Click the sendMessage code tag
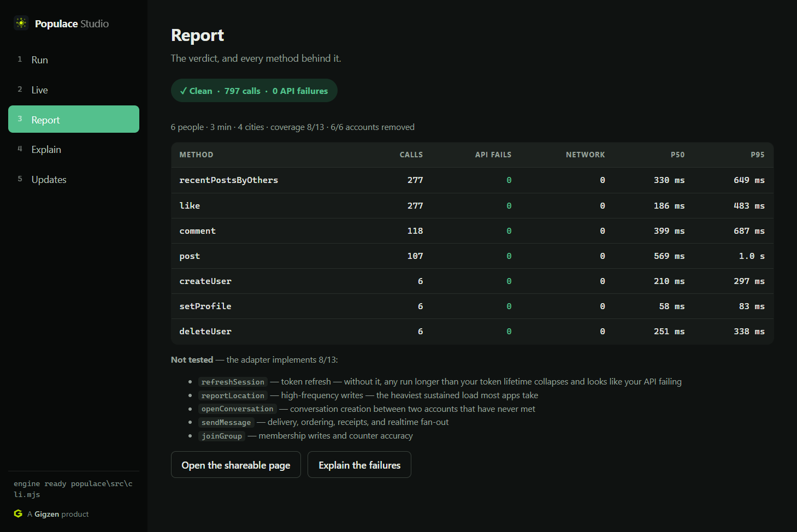797x532 pixels. pyautogui.click(x=226, y=422)
